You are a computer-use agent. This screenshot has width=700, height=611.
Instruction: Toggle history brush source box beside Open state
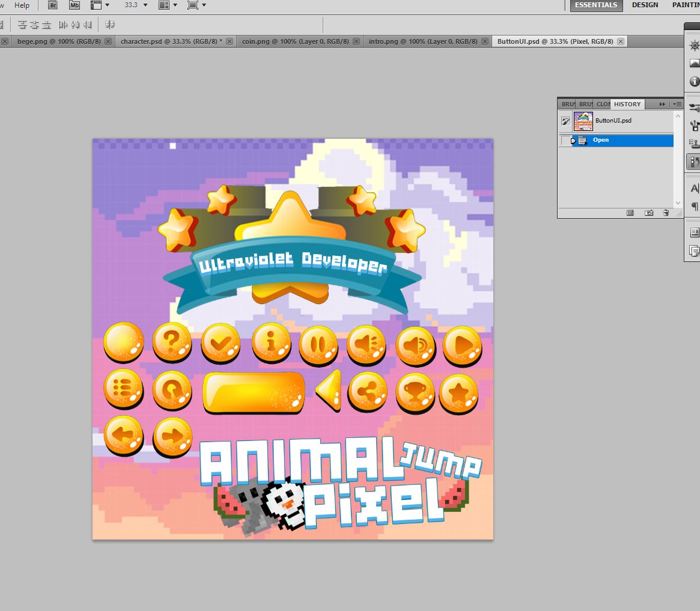565,141
